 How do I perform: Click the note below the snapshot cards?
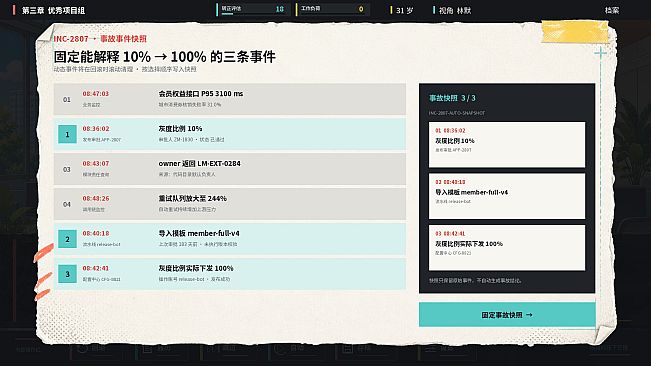point(475,281)
